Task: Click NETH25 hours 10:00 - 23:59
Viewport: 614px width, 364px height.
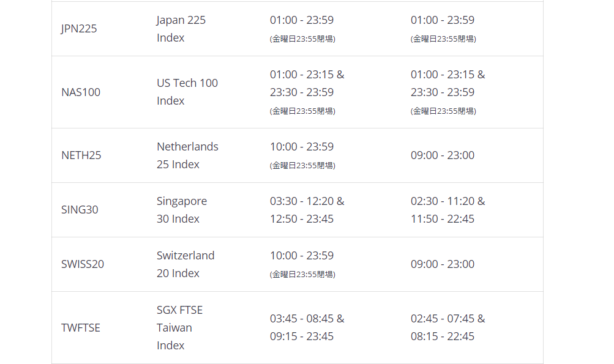Action: click(302, 146)
